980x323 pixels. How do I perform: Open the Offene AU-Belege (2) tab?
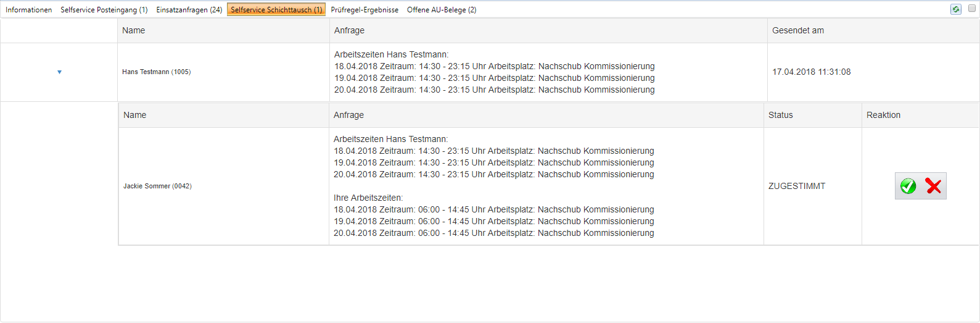coord(442,10)
